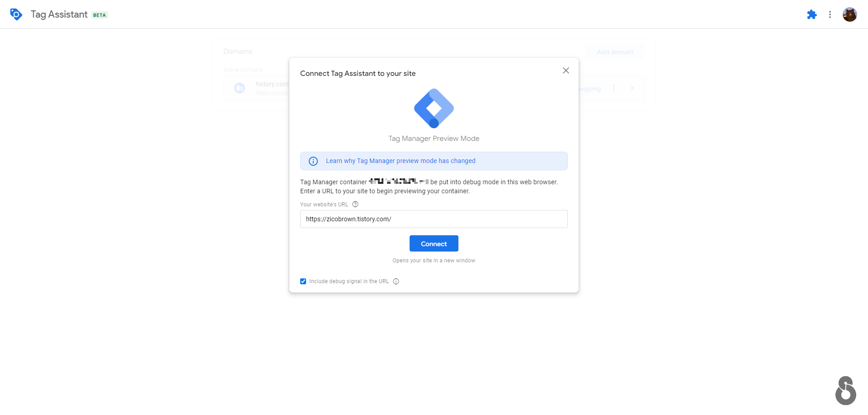
Task: Click the dimmed Domains heading
Action: (238, 51)
